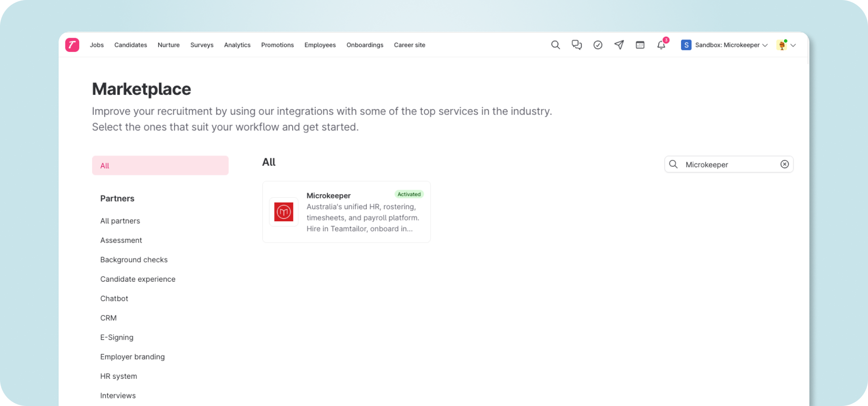This screenshot has width=868, height=406.
Task: Clear the Microkeeper search with the X icon
Action: (784, 164)
